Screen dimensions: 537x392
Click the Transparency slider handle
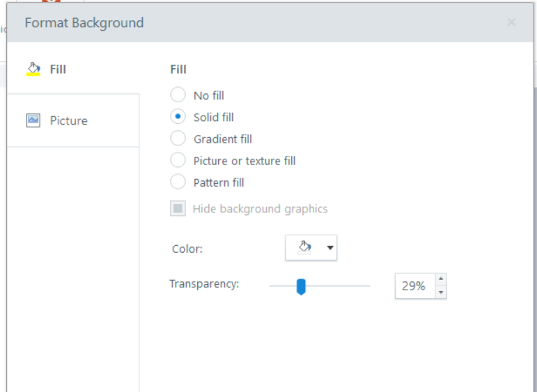coord(301,286)
